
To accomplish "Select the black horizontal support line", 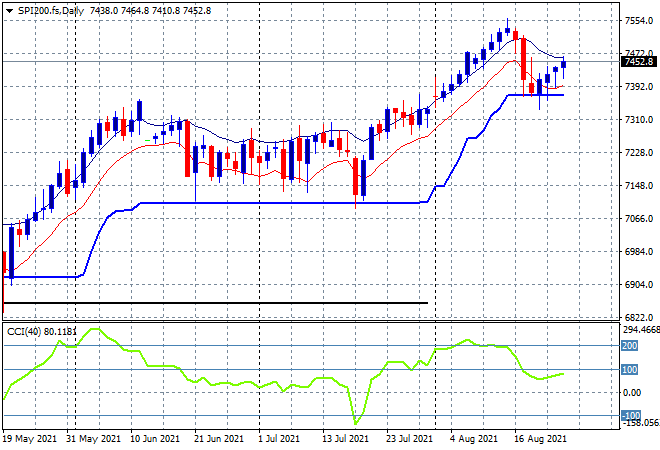I will 216,303.
